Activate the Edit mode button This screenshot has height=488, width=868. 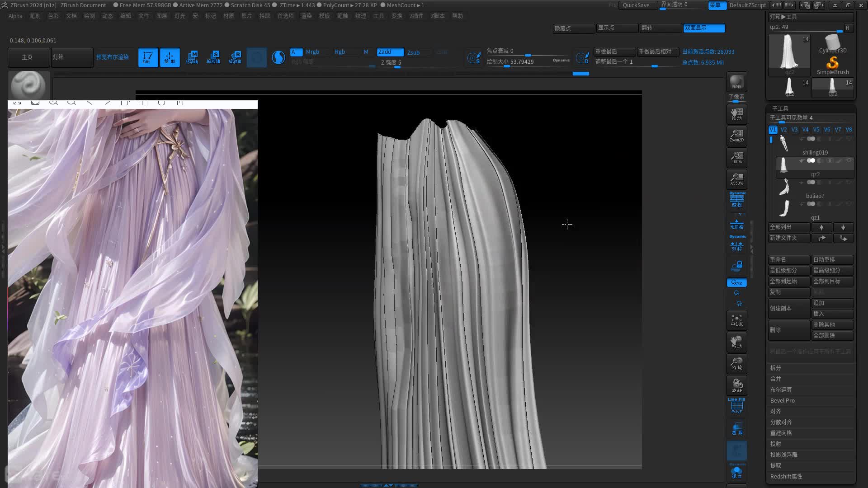point(148,57)
